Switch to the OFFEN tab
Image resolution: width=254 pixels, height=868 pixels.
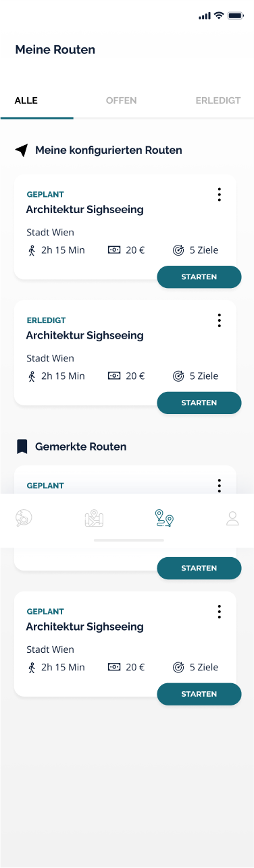[122, 100]
